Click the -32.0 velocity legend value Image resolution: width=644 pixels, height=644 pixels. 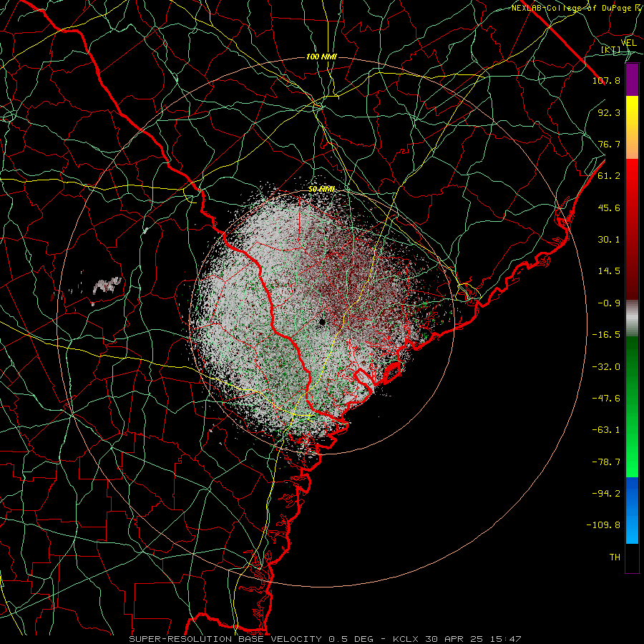click(606, 367)
